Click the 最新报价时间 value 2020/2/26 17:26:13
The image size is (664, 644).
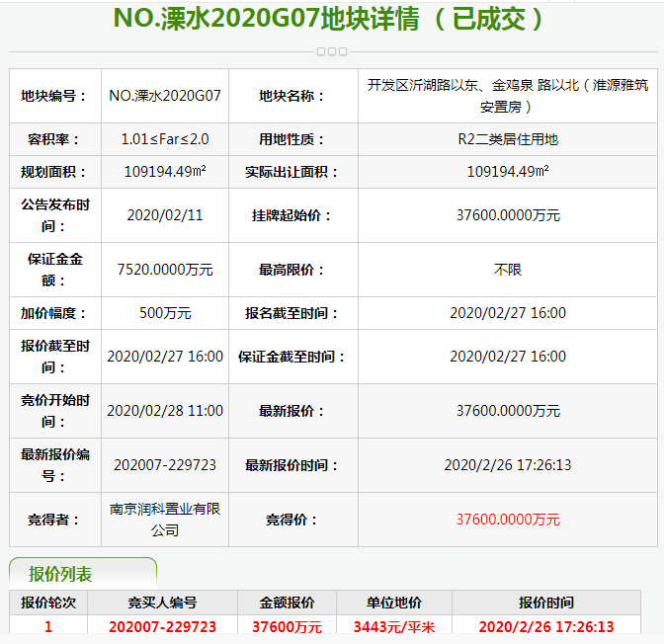tap(508, 465)
